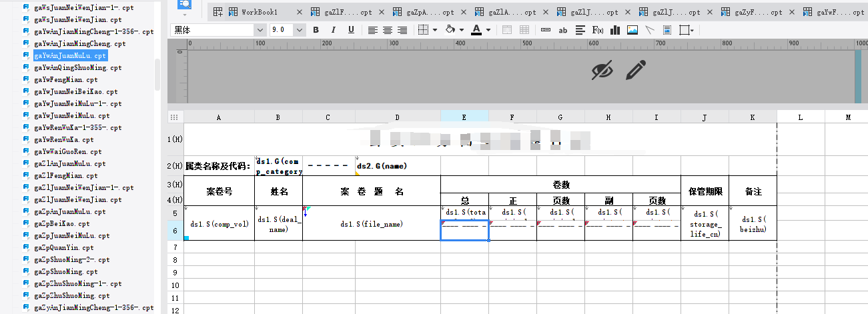The height and width of the screenshot is (314, 868).
Task: Insert a chart with the bar chart icon
Action: click(x=615, y=30)
